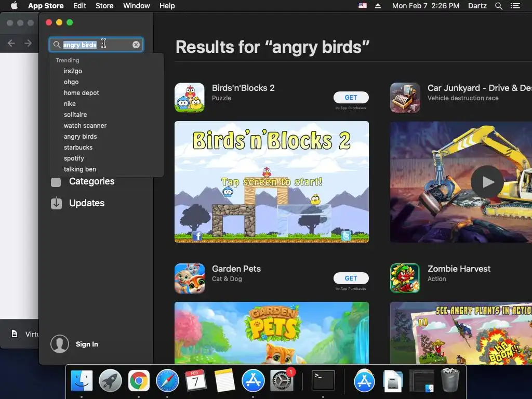Open the Zombie Harvest app icon
This screenshot has height=399, width=532.
[405, 278]
